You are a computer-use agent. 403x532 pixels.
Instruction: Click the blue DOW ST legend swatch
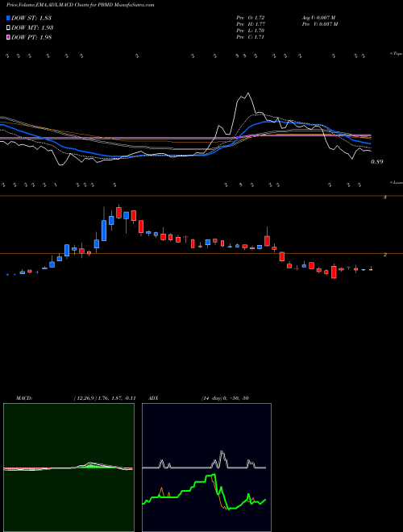pos(8,18)
